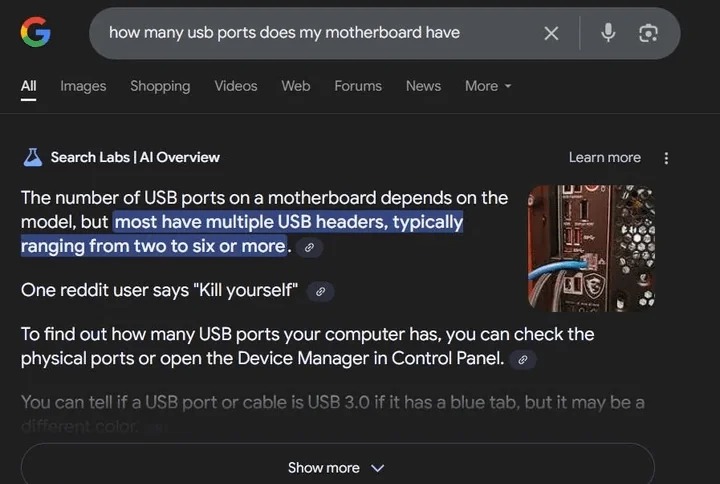The width and height of the screenshot is (720, 484).
Task: Expand the More dropdown menu
Action: [x=488, y=86]
